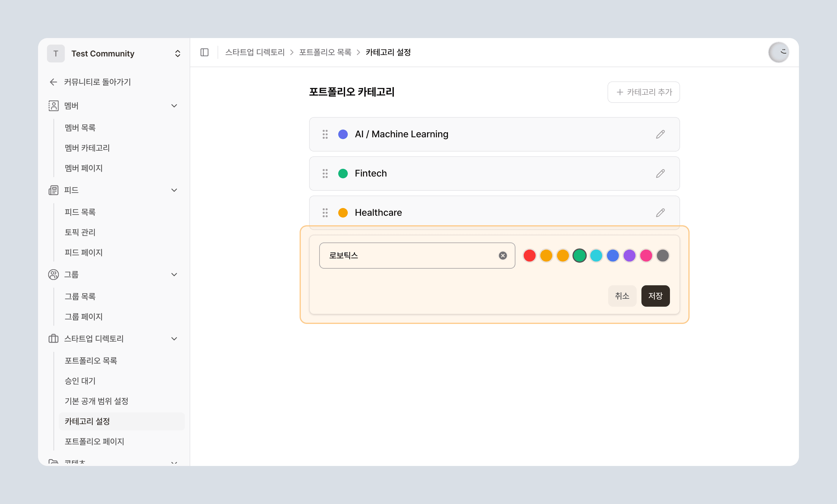Grab AI / Machine Learning drag handle
Image resolution: width=837 pixels, height=504 pixels.
click(x=325, y=134)
